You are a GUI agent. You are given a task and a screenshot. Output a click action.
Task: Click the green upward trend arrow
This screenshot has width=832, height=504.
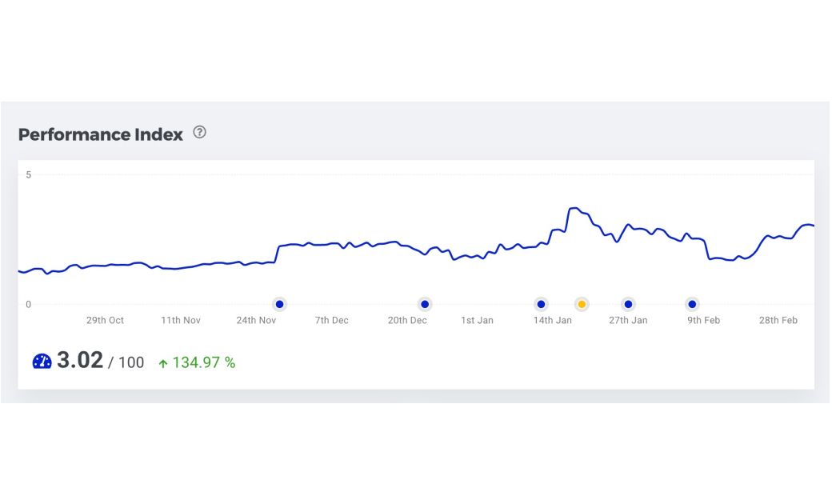point(163,363)
